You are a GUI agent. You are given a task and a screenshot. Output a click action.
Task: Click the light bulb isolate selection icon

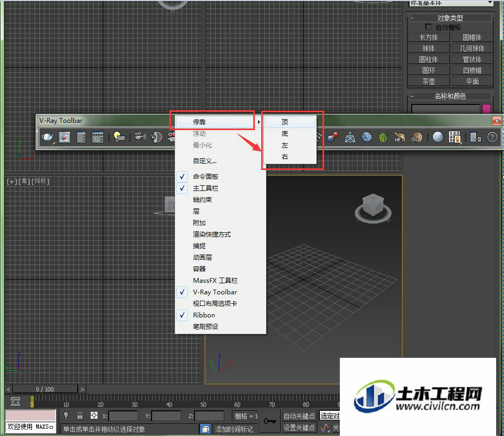[66, 416]
